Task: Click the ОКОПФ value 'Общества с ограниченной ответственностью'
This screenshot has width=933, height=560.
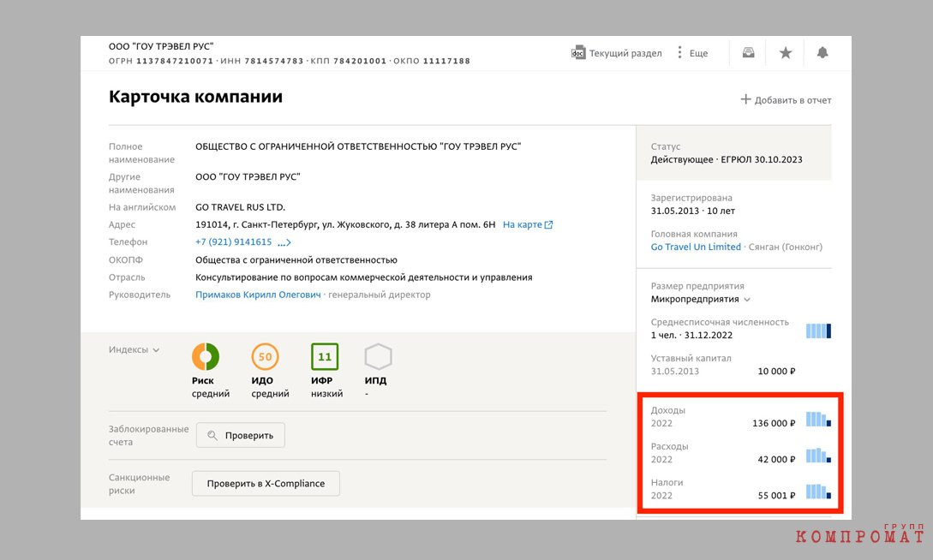Action: pos(296,259)
